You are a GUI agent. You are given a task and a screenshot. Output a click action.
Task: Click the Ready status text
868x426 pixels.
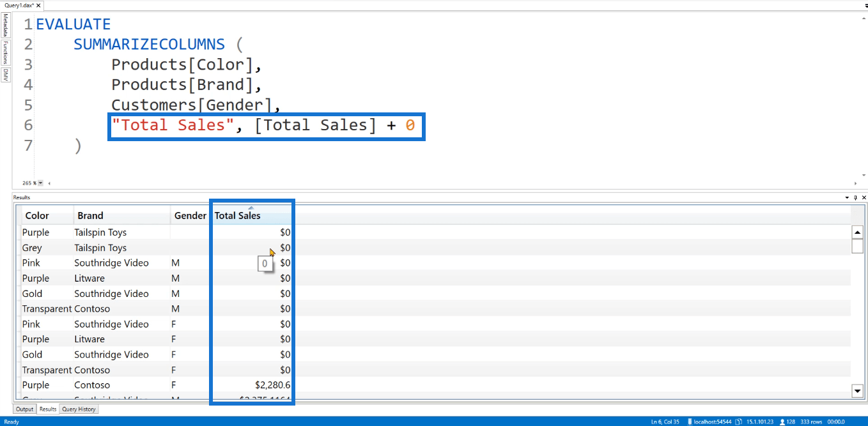[x=11, y=422]
